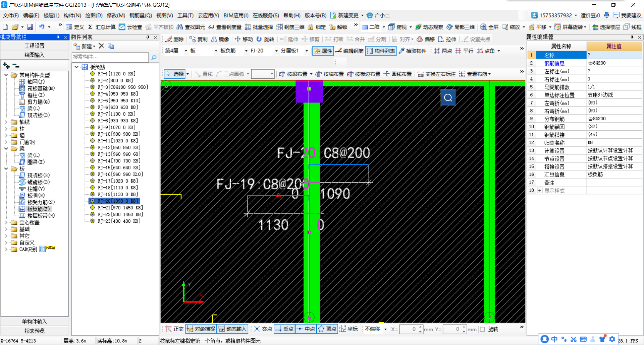
Task: Click the 钢筋信息 property value cell
Action: pos(614,63)
